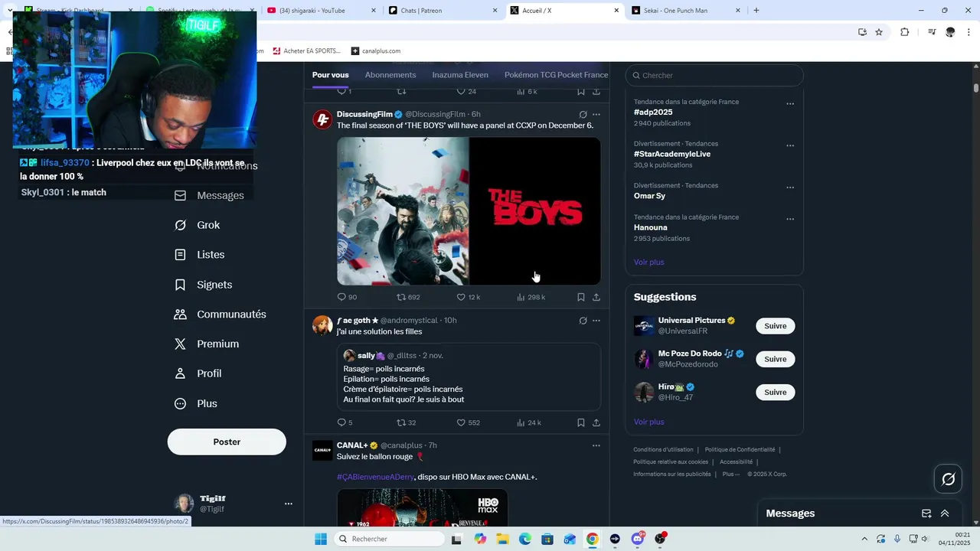Viewport: 980px width, 551px height.
Task: Open the floating Grok button
Action: point(949,479)
